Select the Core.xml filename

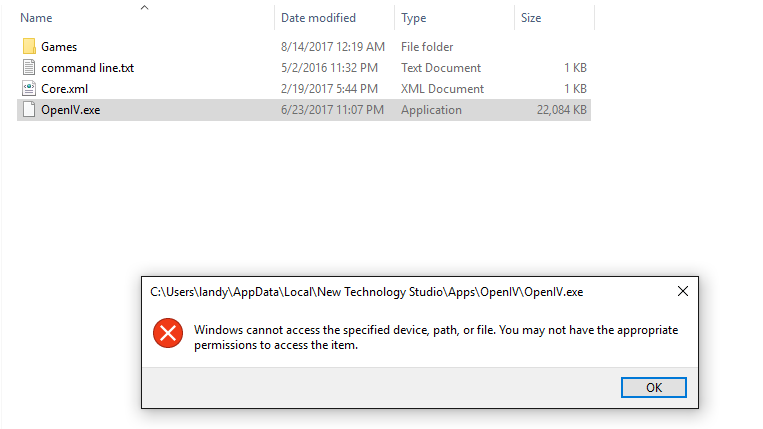tap(66, 89)
